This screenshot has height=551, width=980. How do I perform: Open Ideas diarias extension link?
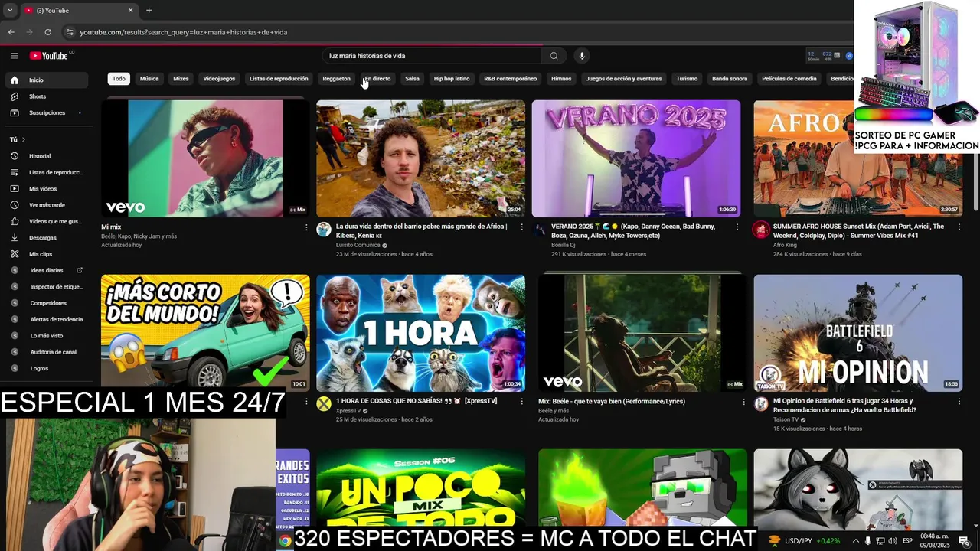click(x=47, y=270)
